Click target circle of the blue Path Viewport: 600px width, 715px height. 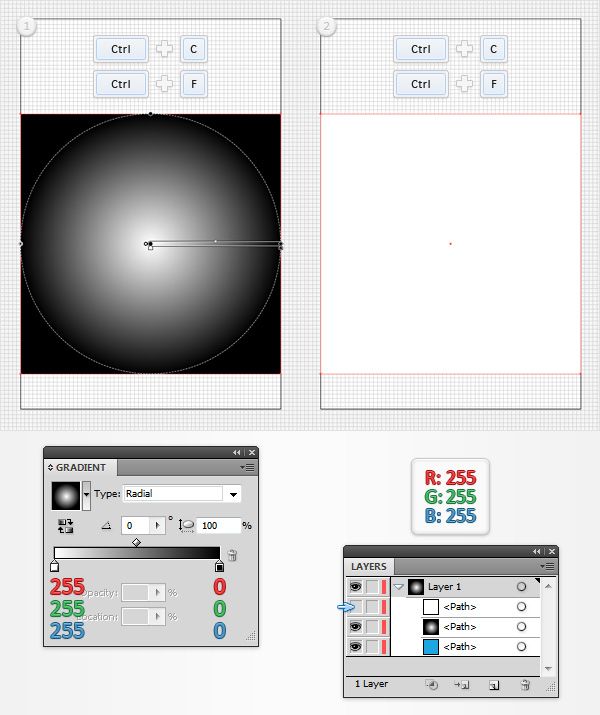tap(521, 647)
